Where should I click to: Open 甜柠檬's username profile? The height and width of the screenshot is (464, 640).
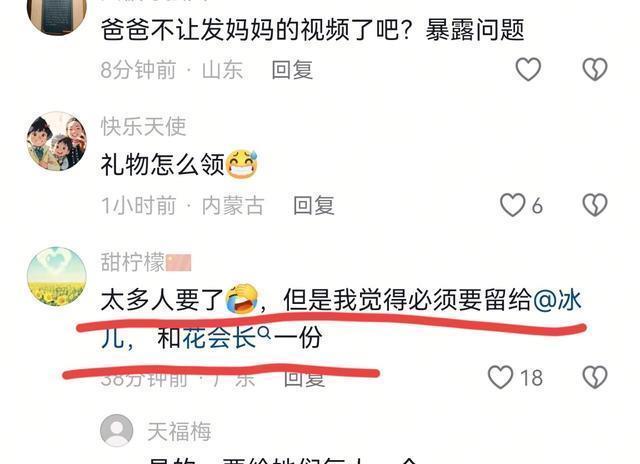133,262
